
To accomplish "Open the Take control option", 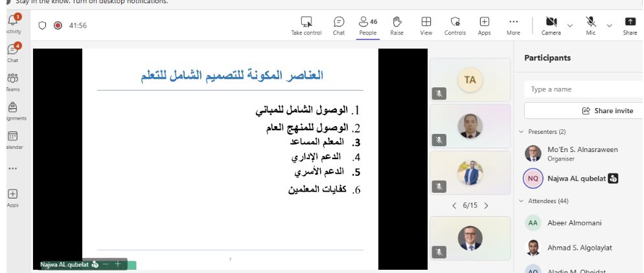I will pos(306,25).
